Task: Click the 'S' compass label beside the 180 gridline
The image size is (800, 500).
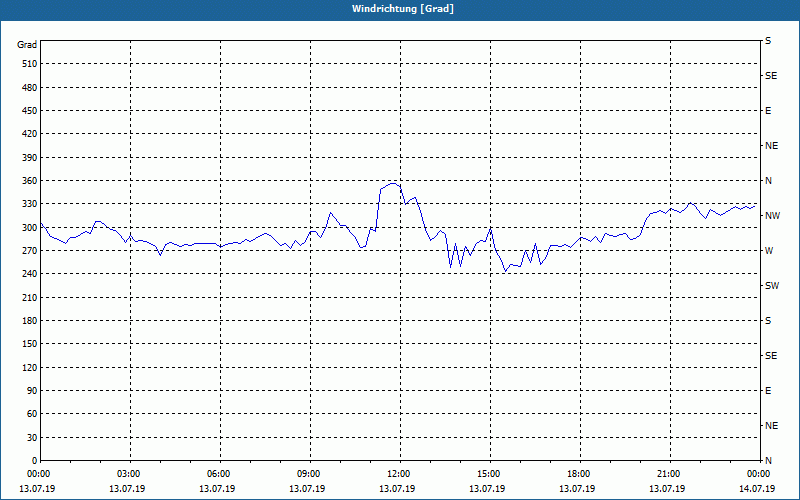Action: 768,321
